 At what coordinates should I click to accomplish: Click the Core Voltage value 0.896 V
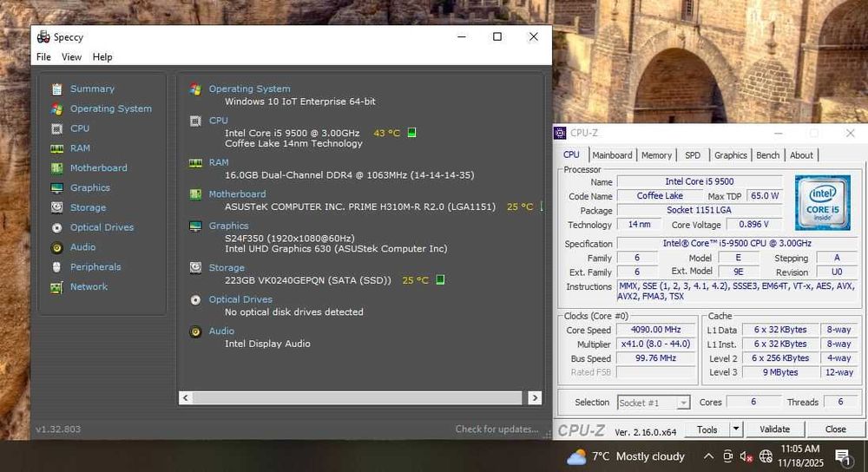tap(754, 225)
